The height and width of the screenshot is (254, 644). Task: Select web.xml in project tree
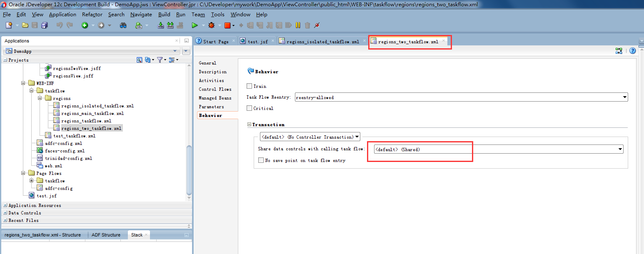53,166
